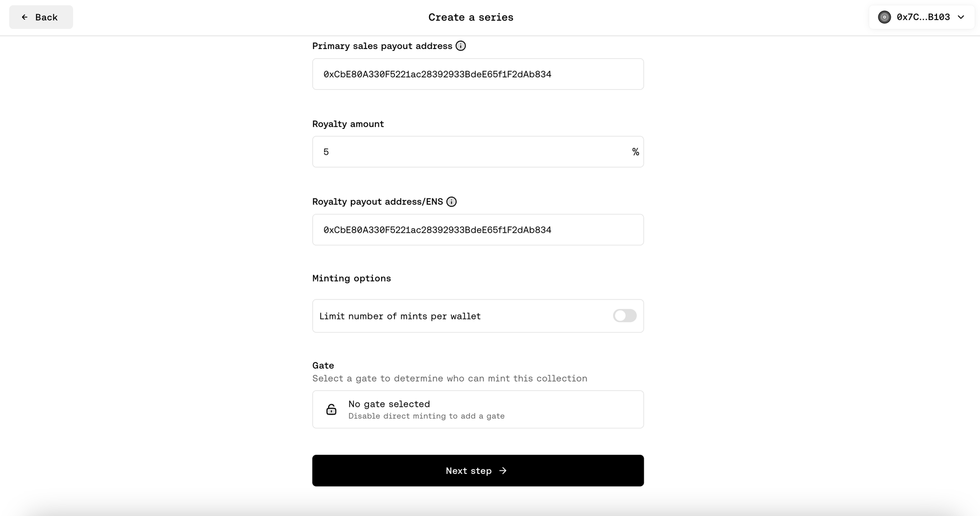Open the 0x7C...B103 wallet address dropdown
This screenshot has width=980, height=516.
point(922,17)
